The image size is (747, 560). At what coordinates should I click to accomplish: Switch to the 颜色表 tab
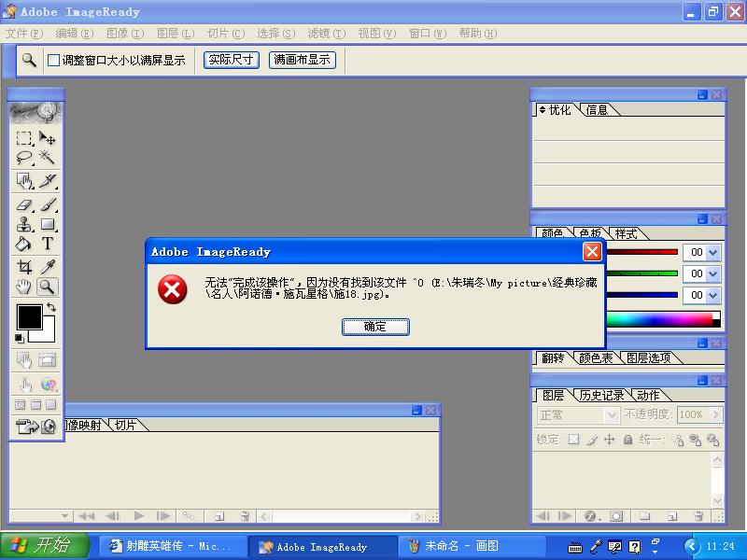click(596, 357)
